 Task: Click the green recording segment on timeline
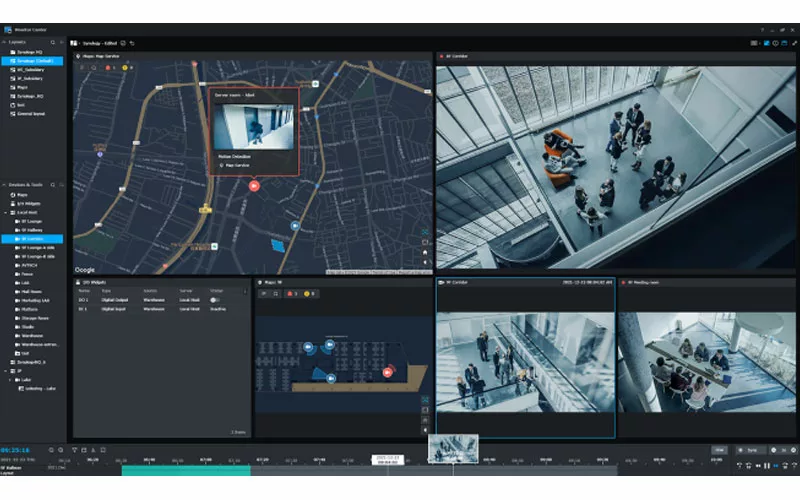[186, 470]
